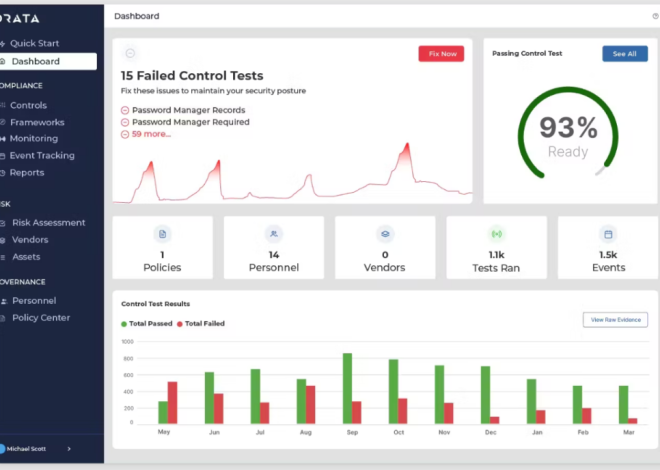Go to Risk Assessment
660x470 pixels.
(x=48, y=223)
